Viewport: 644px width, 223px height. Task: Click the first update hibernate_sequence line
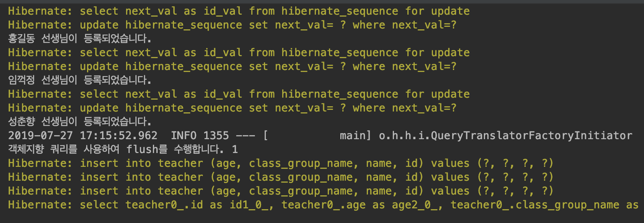pyautogui.click(x=232, y=25)
